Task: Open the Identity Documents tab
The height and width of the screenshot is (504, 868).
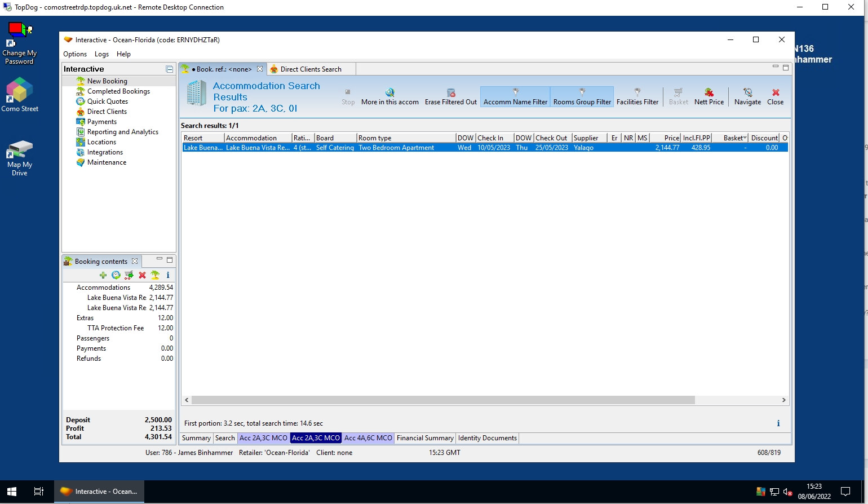Action: point(488,438)
